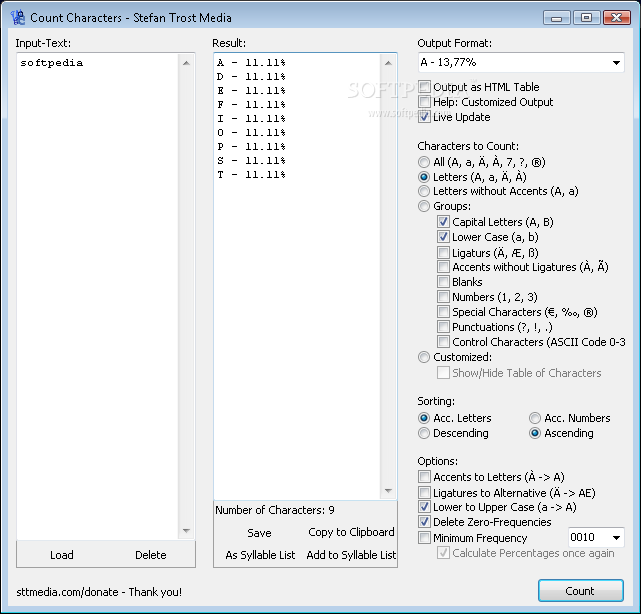Viewport: 641px width, 614px height.
Task: Click Copy to Clipboard
Action: (x=351, y=532)
